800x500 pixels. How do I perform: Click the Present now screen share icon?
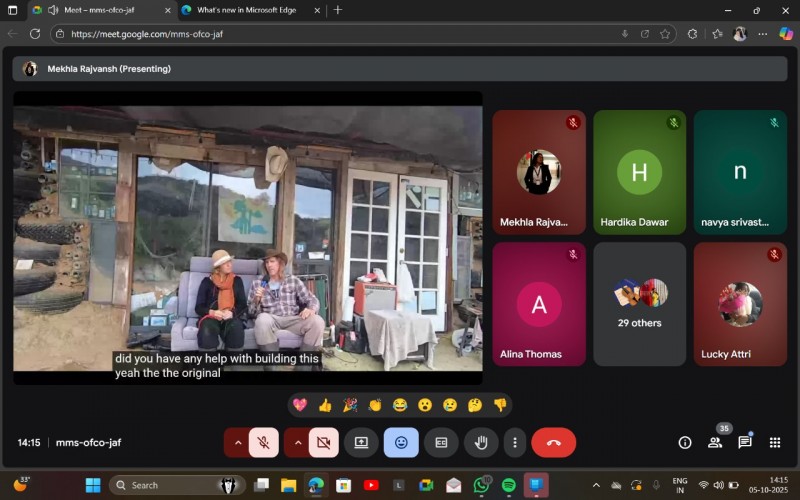coord(361,442)
